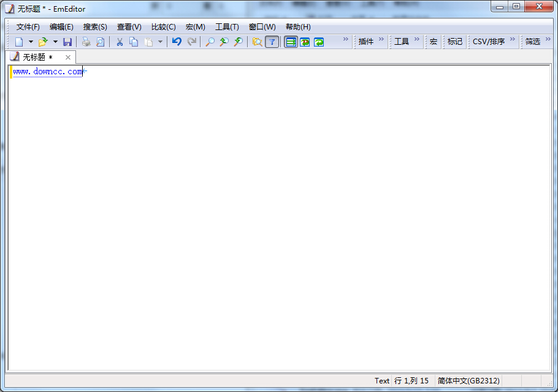This screenshot has width=558, height=392.
Task: Click the Cut scissors icon
Action: tap(120, 42)
